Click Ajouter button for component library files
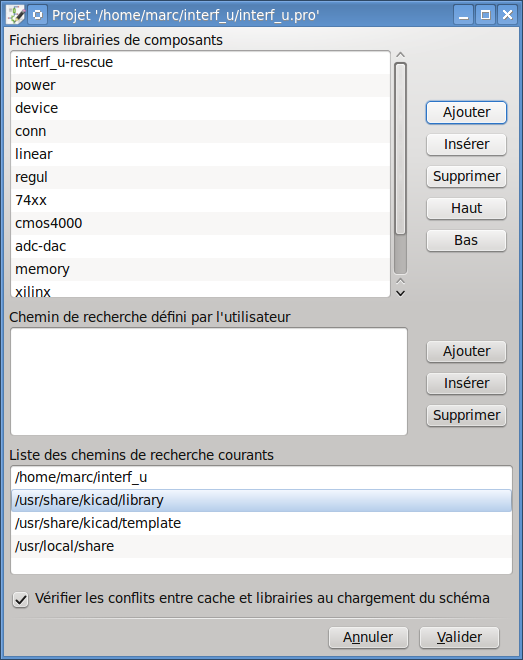This screenshot has width=523, height=660. point(466,112)
